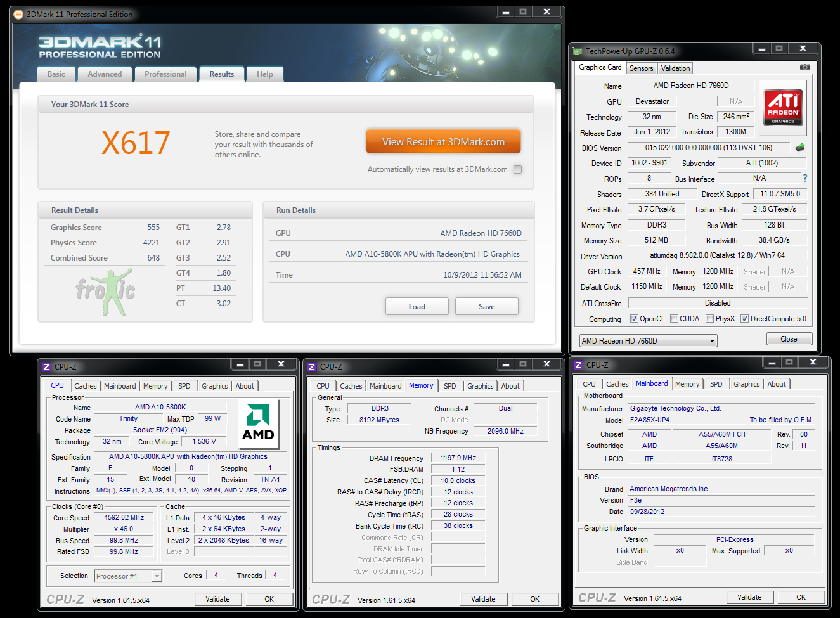Click OK in CPU-Z Mainboard window
This screenshot has width=840, height=618.
[801, 597]
